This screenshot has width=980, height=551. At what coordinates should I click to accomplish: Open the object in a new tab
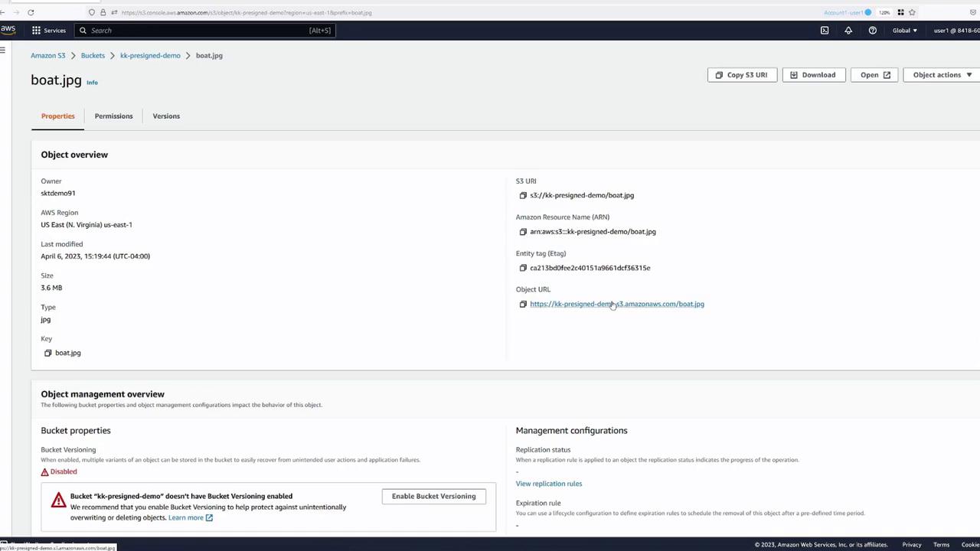[x=875, y=75]
